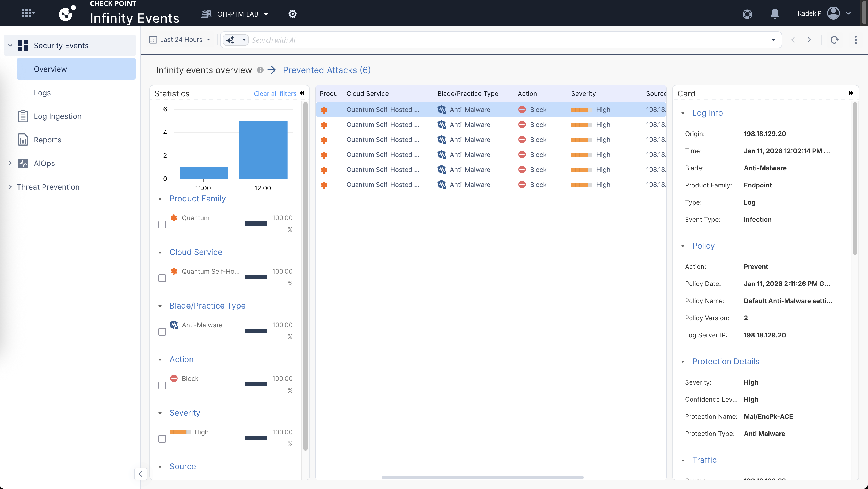Check the Quantum product family checkbox
Viewport: 868px width, 489px height.
point(162,225)
